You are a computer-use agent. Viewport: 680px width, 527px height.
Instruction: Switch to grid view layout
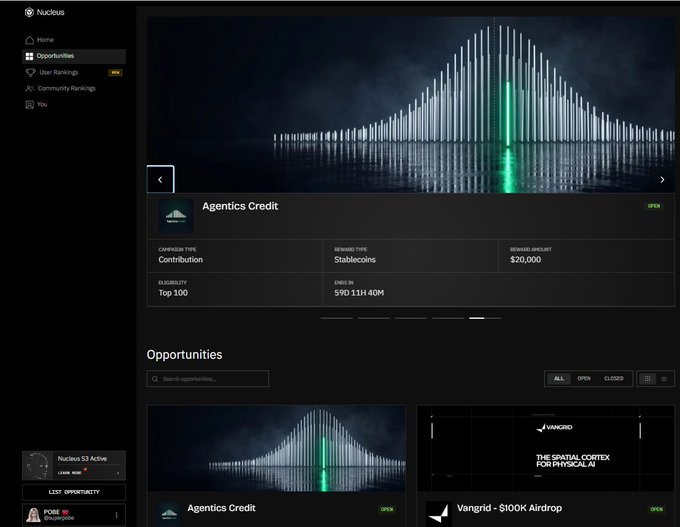pos(647,379)
